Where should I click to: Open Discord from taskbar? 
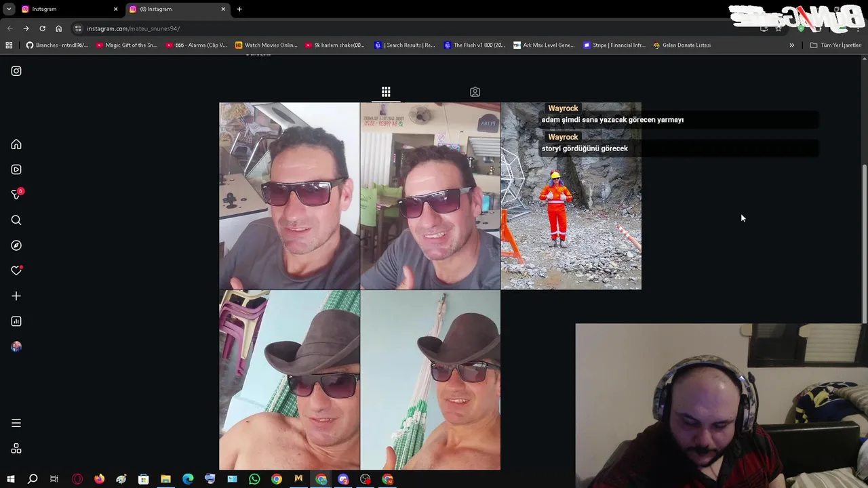click(x=343, y=479)
